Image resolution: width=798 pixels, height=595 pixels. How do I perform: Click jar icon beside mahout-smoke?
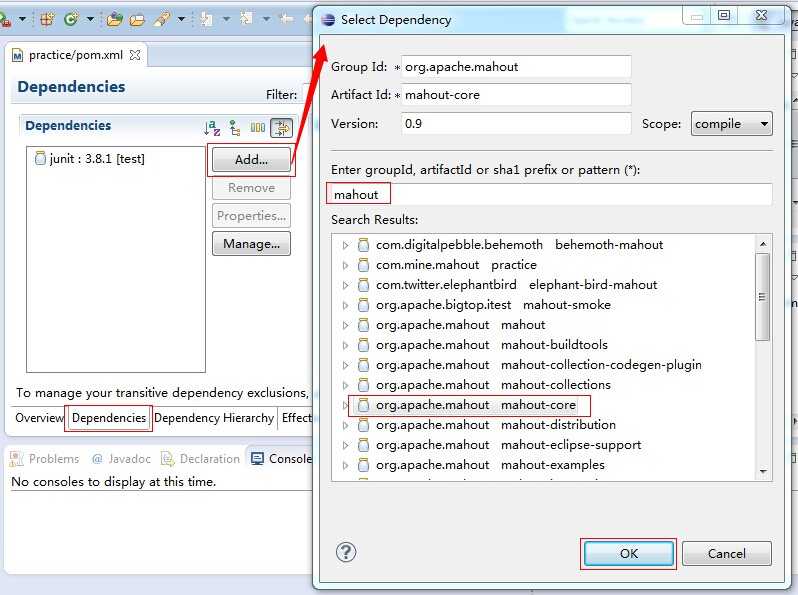click(x=363, y=305)
